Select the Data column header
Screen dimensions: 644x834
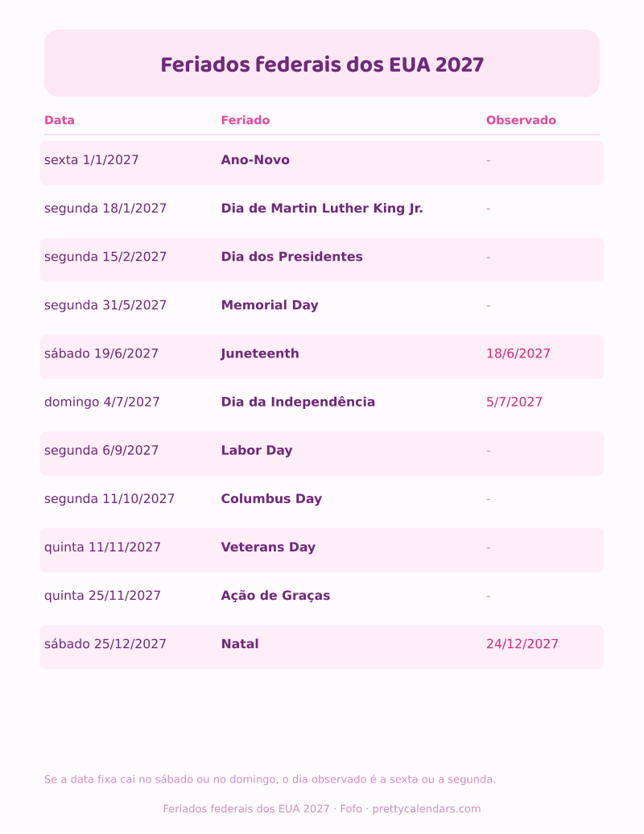coord(60,120)
